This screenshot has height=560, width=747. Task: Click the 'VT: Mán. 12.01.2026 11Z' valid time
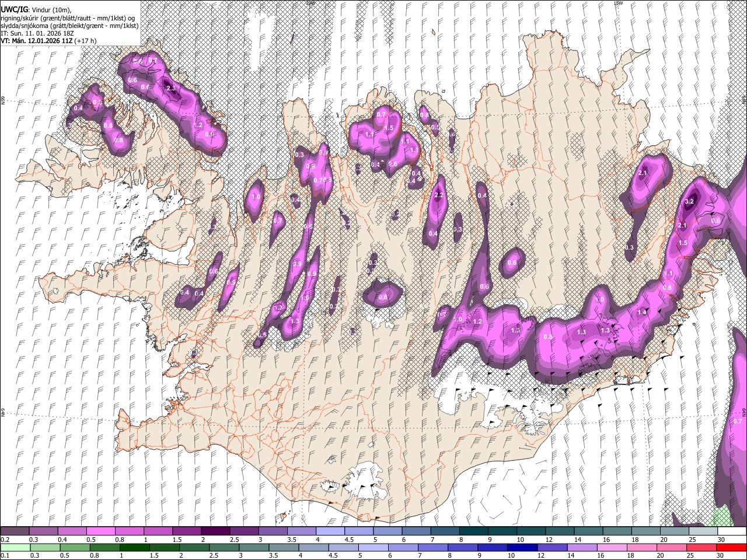tap(36, 41)
